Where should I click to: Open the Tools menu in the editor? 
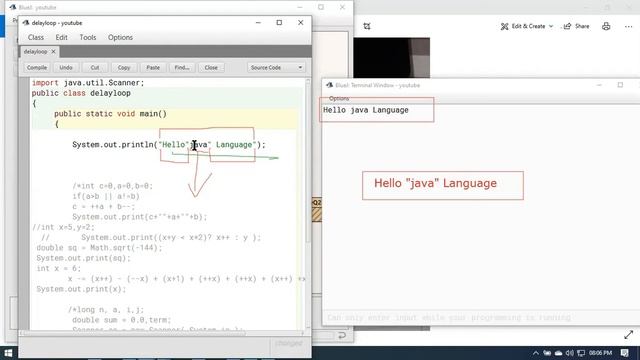(88, 37)
